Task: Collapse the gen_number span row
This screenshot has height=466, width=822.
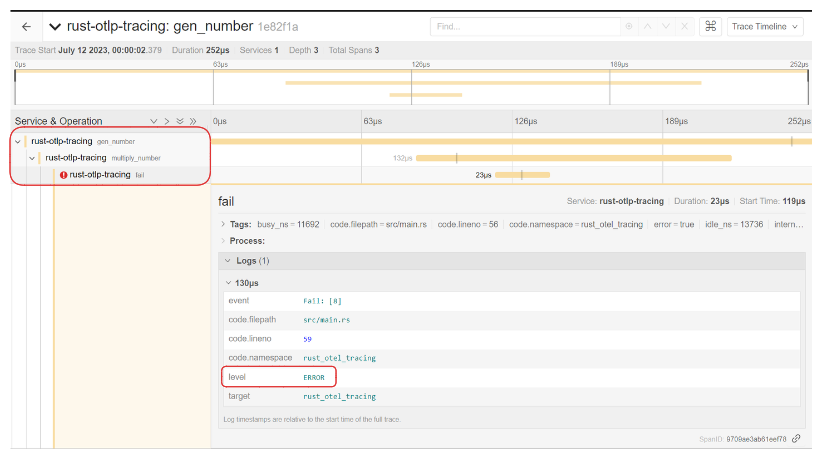Action: pos(18,142)
